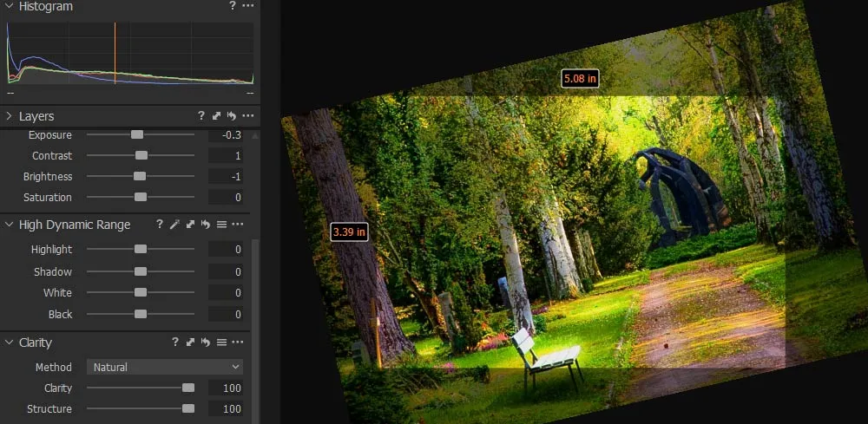The height and width of the screenshot is (424, 868).
Task: Click the Method label in Clarity
Action: tap(54, 367)
